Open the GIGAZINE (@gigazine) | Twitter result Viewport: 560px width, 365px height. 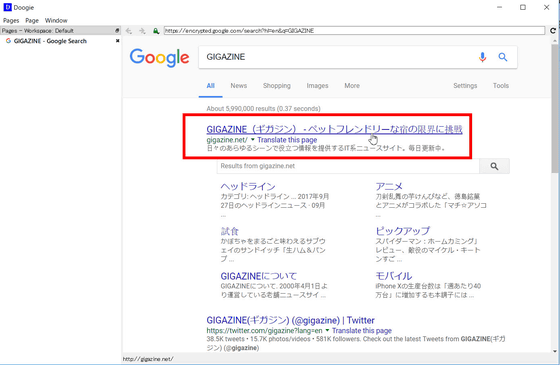click(290, 320)
